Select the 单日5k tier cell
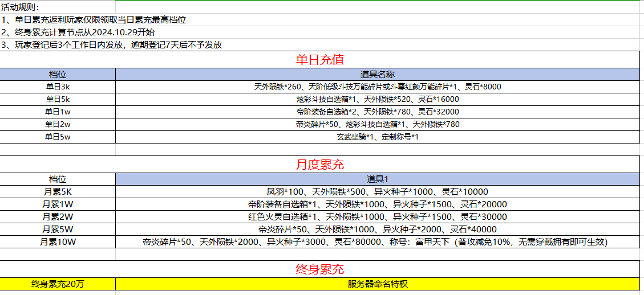This screenshot has width=644, height=295. [58, 99]
